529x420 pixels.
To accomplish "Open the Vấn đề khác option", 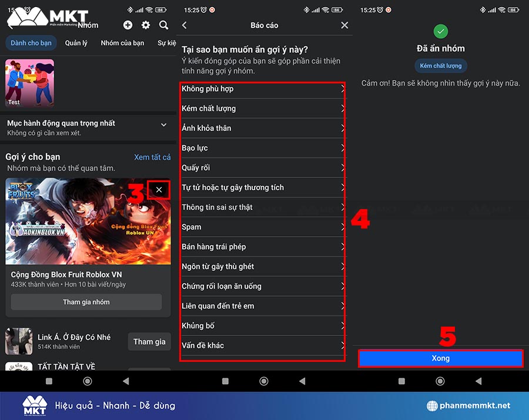I will point(263,345).
